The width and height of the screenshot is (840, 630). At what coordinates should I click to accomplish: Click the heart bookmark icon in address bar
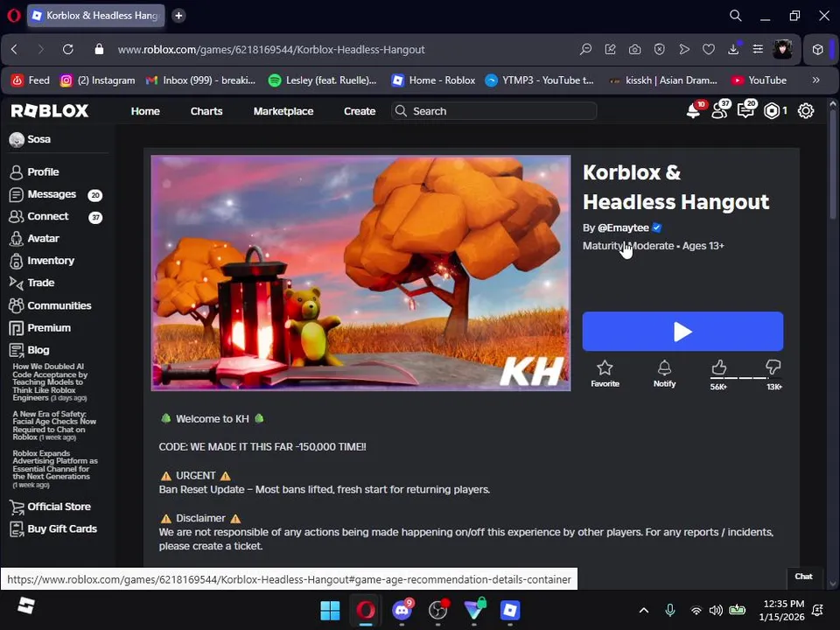(x=709, y=49)
